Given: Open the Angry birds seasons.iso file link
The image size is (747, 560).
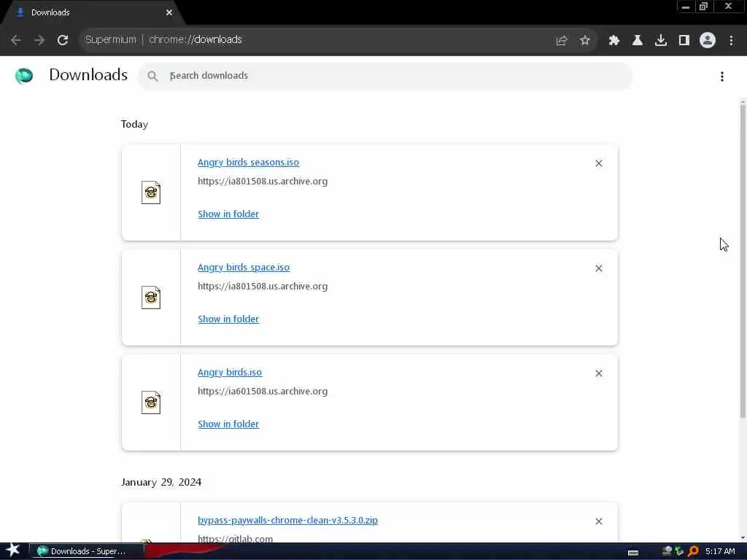Looking at the screenshot, I should pyautogui.click(x=248, y=162).
